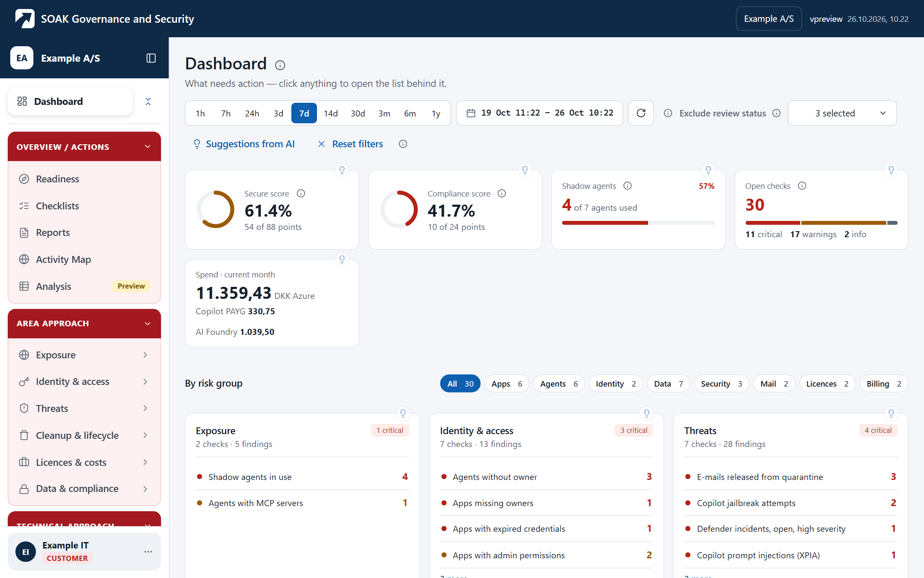Open Readiness in sidebar
This screenshot has height=578, width=924.
point(84,179)
